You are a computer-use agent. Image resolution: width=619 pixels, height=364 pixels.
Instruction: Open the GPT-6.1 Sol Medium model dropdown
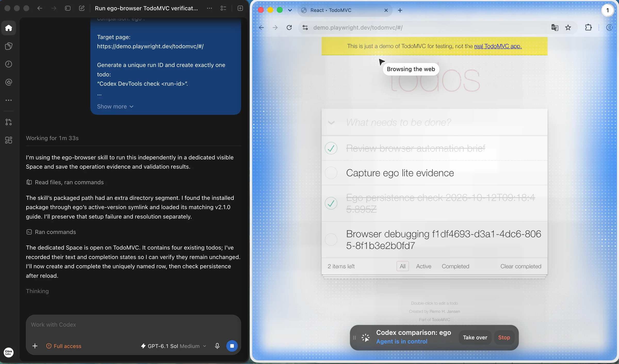(174, 346)
